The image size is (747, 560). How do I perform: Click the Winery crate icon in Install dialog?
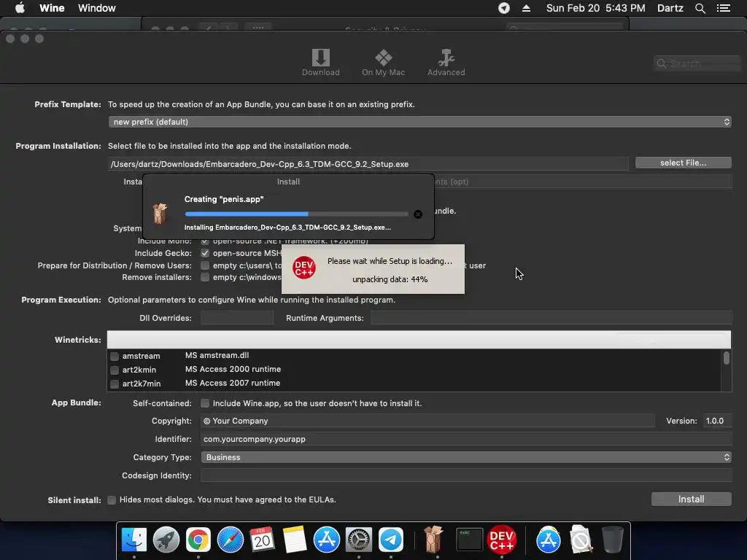pyautogui.click(x=160, y=213)
